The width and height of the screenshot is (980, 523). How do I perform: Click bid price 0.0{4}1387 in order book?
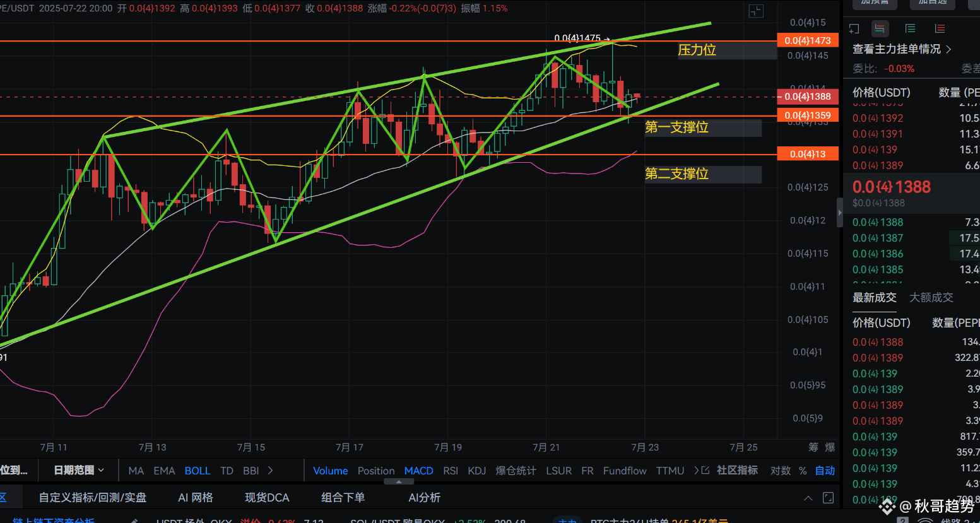(x=878, y=238)
